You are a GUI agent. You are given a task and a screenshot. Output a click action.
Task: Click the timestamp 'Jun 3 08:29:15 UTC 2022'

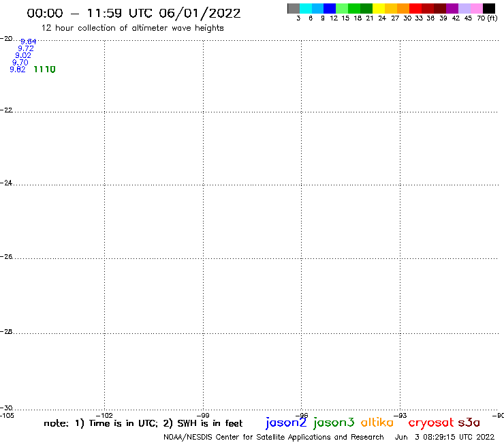pyautogui.click(x=445, y=438)
